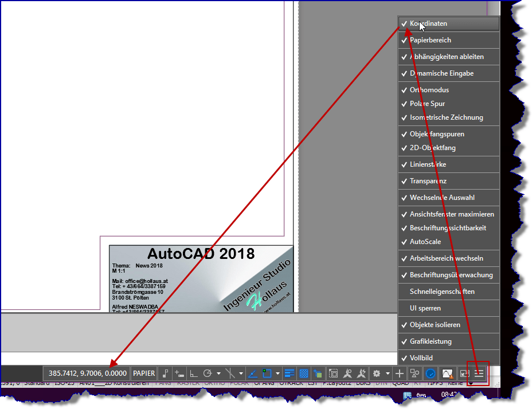The image size is (532, 409).
Task: Select Ansichtsfenster maximieren in the menu
Action: pyautogui.click(x=448, y=214)
